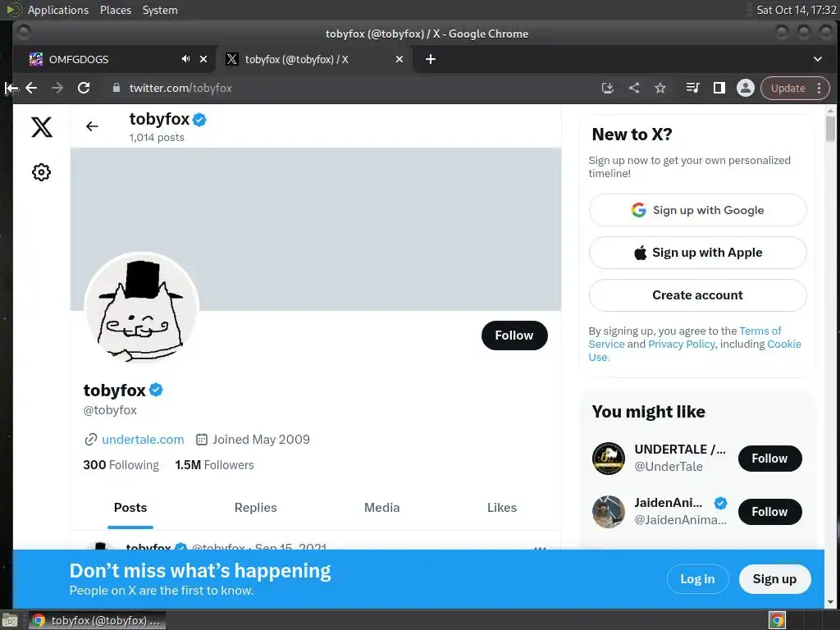Reload the page with refresh icon
The width and height of the screenshot is (840, 630).
tap(84, 88)
